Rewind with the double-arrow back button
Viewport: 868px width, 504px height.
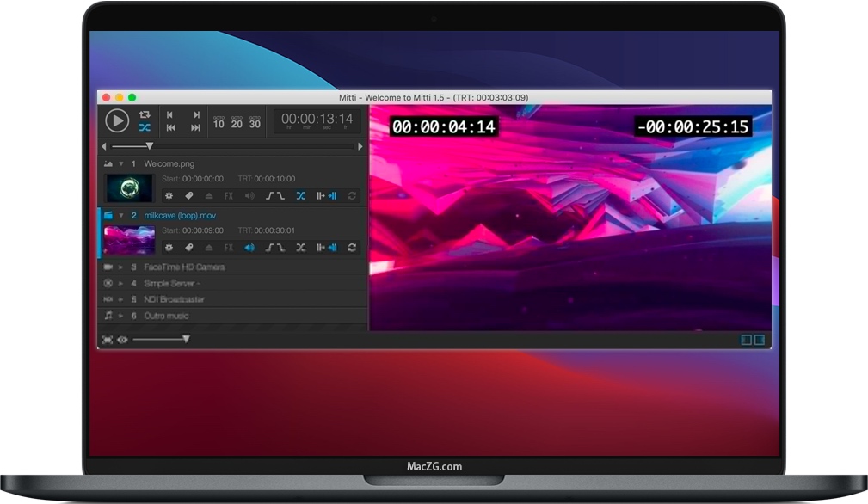pos(171,128)
